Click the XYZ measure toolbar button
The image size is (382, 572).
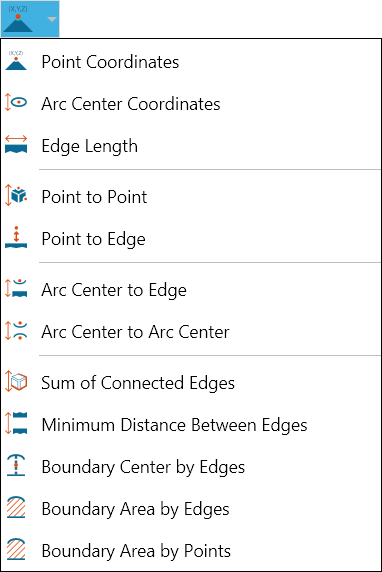point(18,19)
